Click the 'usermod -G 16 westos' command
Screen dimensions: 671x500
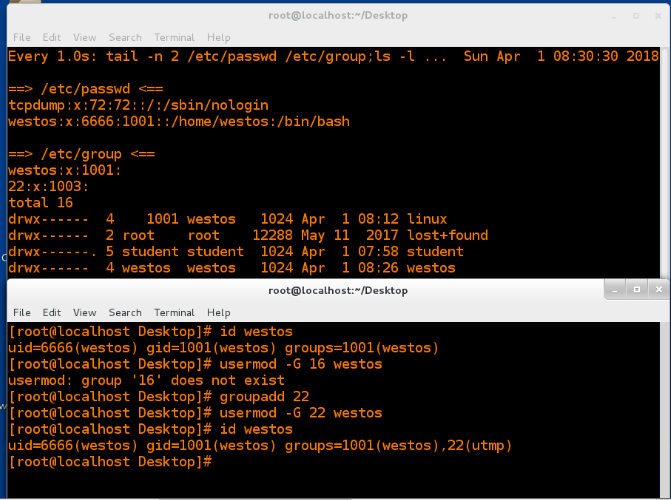click(301, 364)
